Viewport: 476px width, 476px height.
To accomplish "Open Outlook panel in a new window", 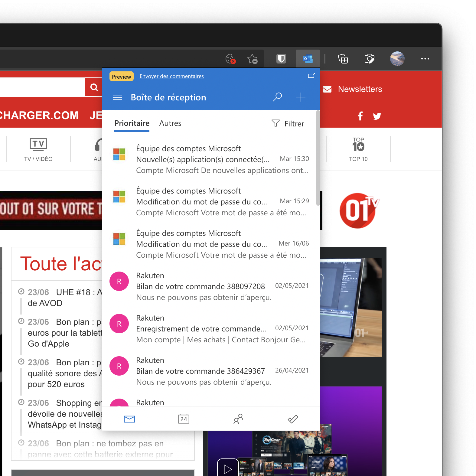I will coord(311,76).
